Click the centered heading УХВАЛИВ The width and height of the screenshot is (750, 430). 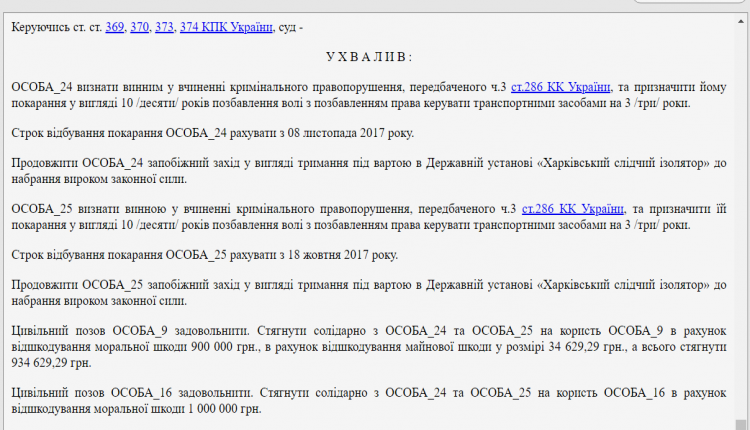[369, 57]
